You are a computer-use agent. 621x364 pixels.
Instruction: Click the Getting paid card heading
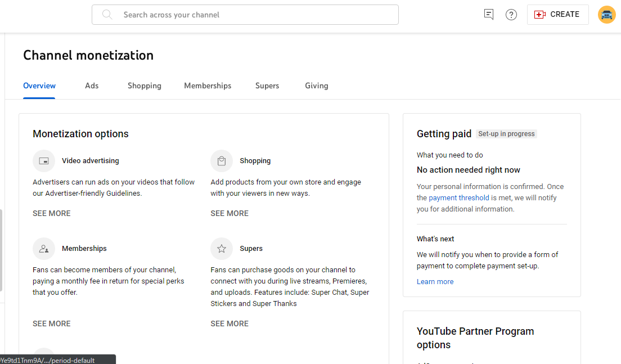pyautogui.click(x=444, y=134)
